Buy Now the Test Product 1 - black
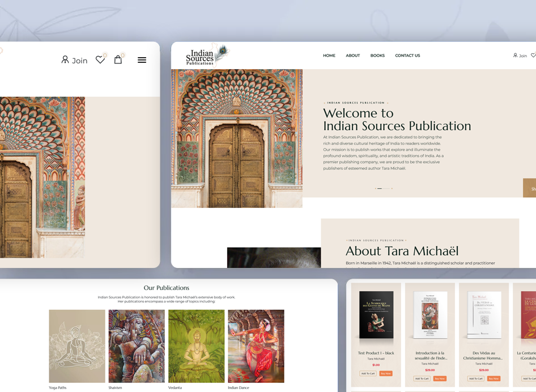The width and height of the screenshot is (536, 392). tap(386, 373)
